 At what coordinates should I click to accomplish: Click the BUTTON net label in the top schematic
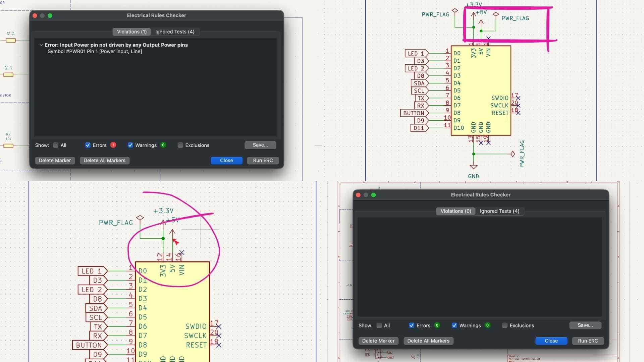click(414, 113)
